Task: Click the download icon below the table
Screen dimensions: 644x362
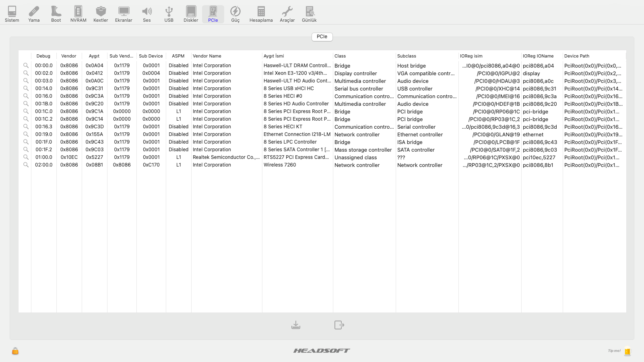Action: [x=296, y=325]
